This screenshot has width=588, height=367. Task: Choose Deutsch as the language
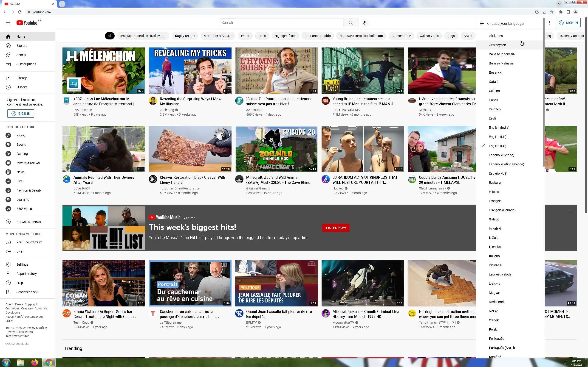coord(495,109)
